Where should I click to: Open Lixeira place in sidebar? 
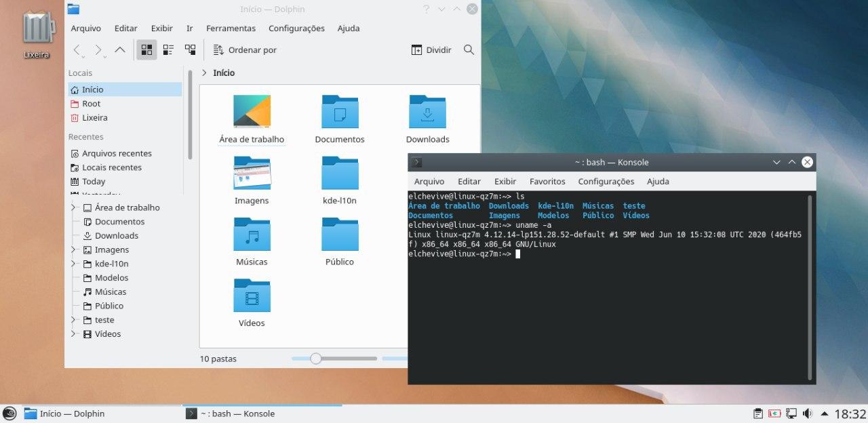125,118
